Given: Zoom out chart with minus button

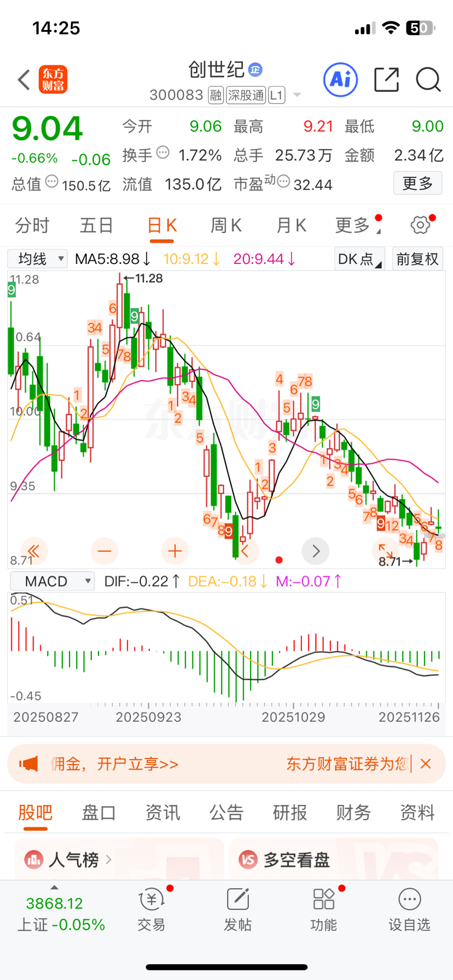Looking at the screenshot, I should [x=104, y=551].
